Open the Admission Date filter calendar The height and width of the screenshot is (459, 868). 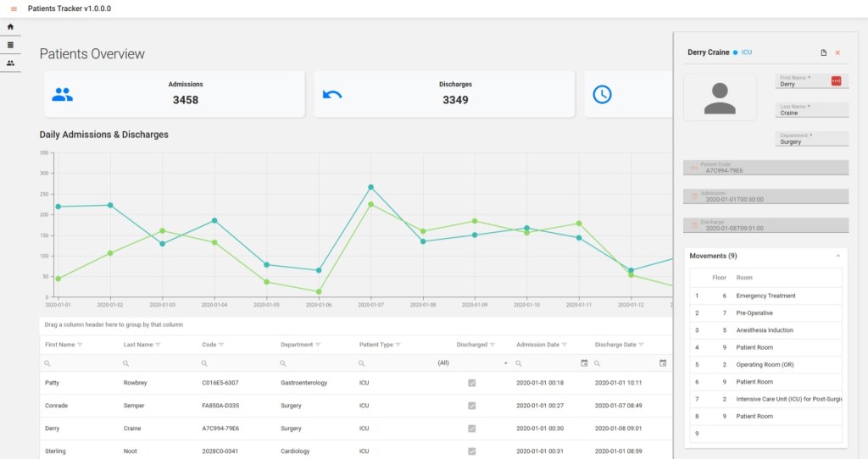[583, 362]
